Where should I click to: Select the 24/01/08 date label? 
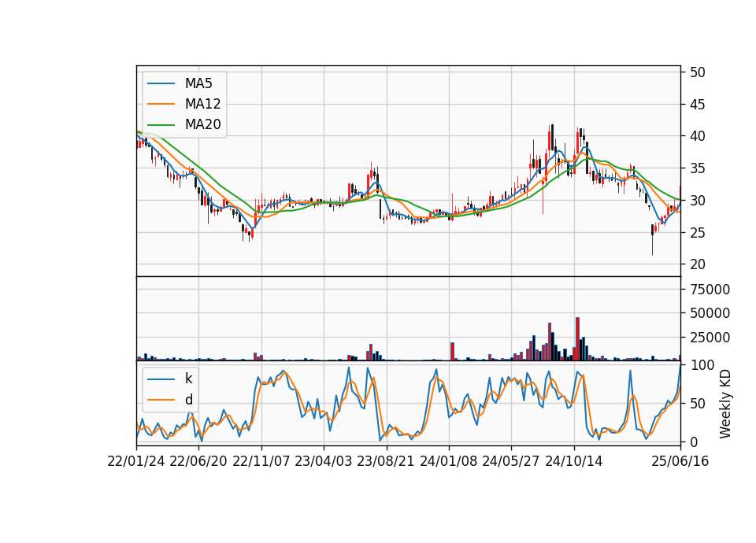(x=448, y=461)
